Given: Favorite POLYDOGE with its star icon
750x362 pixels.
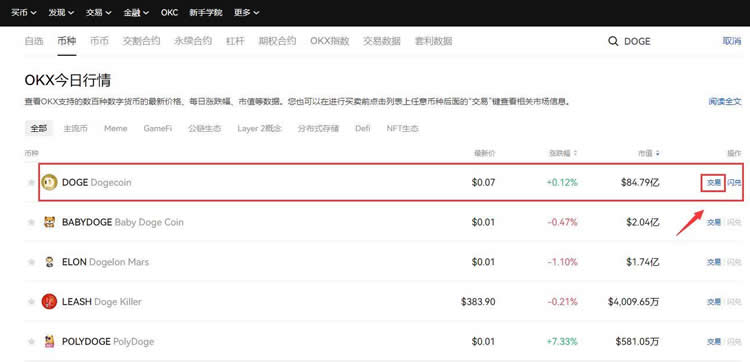Looking at the screenshot, I should 32,341.
